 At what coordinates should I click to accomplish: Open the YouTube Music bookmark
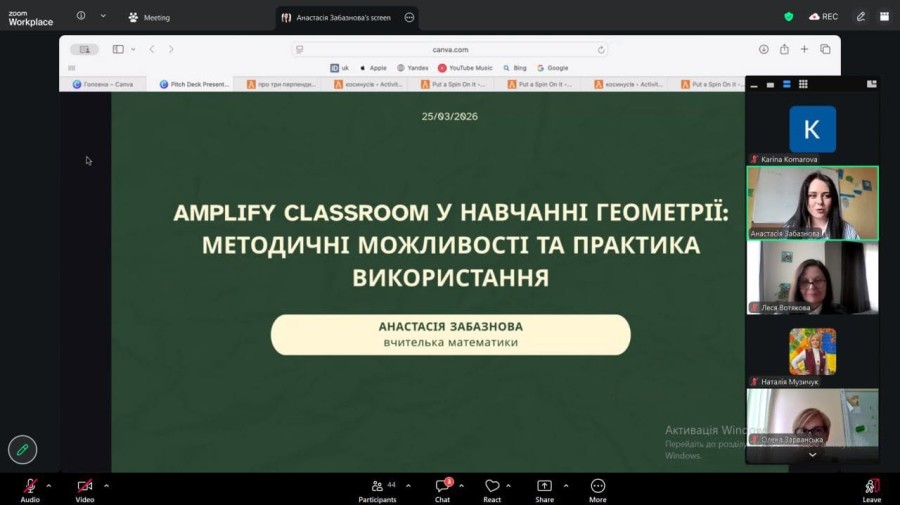pos(465,68)
